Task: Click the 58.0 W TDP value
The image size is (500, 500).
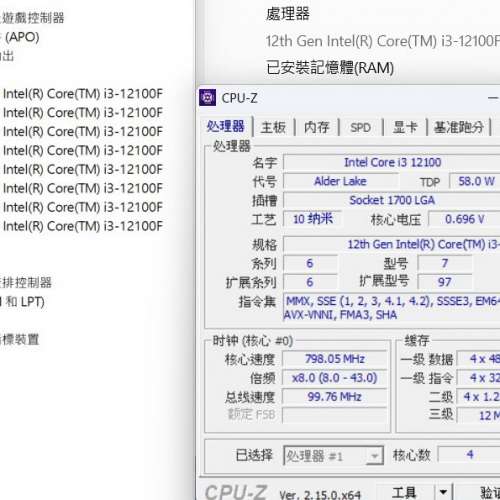Action: pyautogui.click(x=476, y=181)
